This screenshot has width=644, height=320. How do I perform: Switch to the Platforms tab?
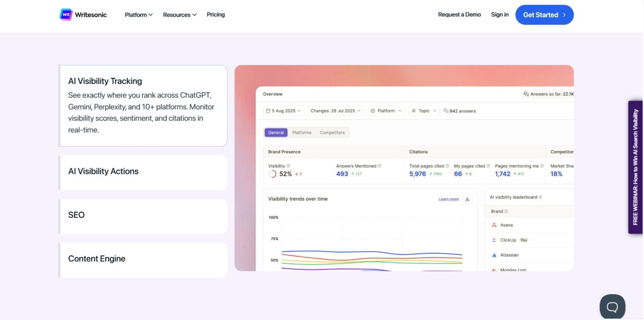click(302, 132)
